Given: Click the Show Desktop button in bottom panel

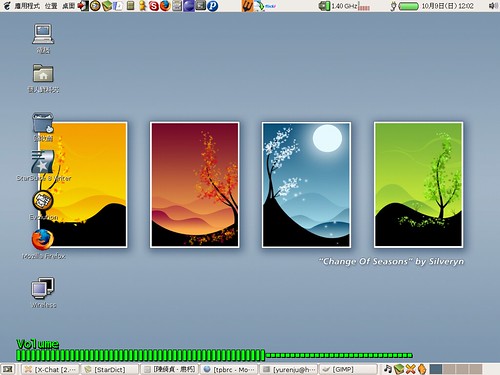Looking at the screenshot, I should click(7, 369).
